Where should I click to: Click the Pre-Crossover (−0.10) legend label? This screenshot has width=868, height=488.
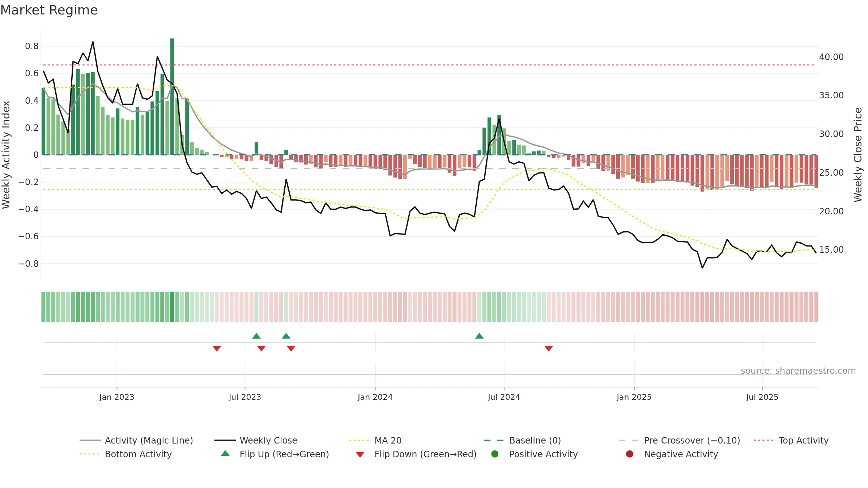(692, 440)
